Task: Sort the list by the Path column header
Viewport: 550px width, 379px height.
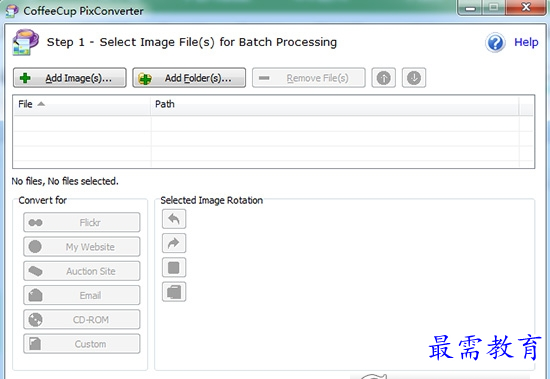Action: pos(335,104)
